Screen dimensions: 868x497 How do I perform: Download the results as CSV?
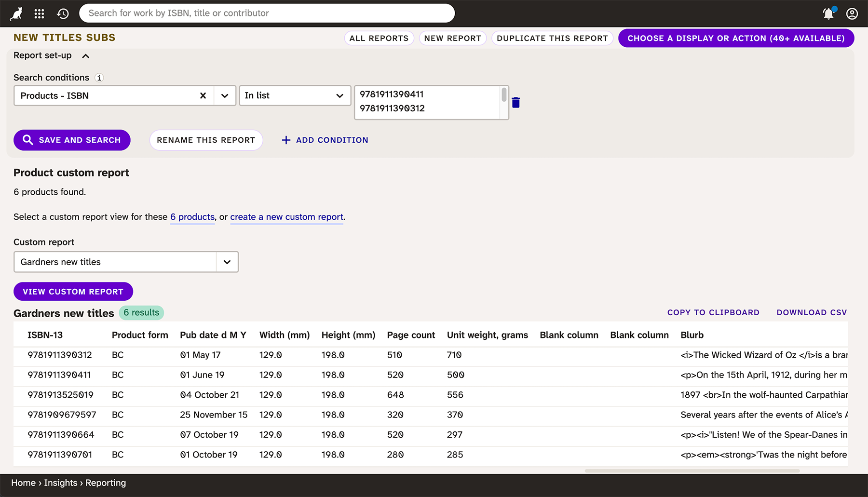click(812, 312)
